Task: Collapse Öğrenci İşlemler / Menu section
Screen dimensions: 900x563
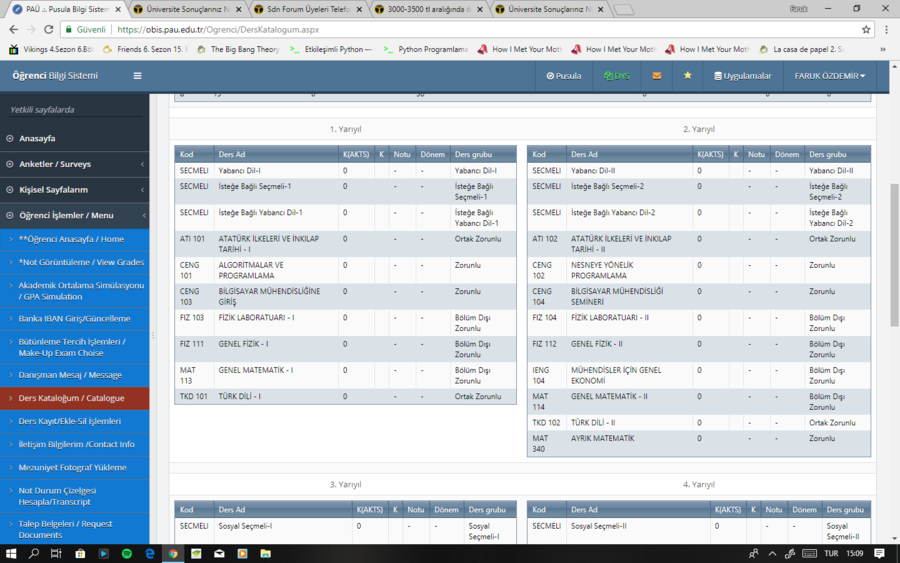Action: coord(75,215)
